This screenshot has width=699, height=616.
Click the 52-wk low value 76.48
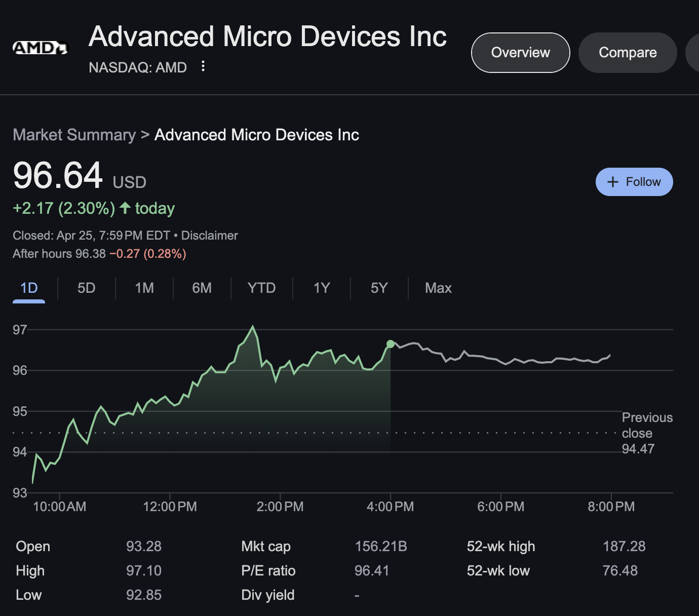pos(620,571)
